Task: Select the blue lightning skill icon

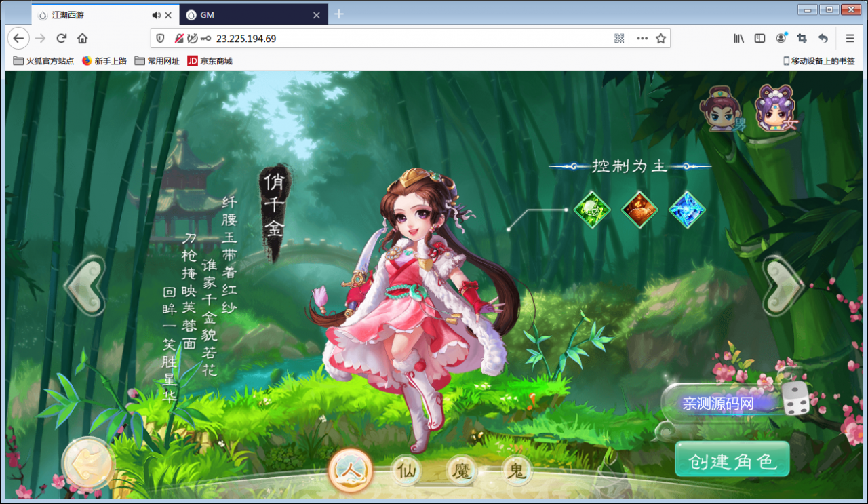Action: click(686, 210)
